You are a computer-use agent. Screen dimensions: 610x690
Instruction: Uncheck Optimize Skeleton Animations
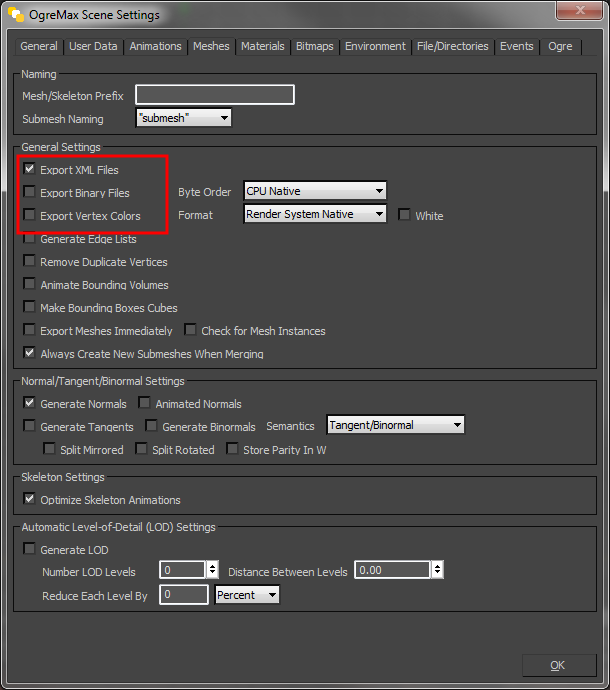tap(30, 499)
